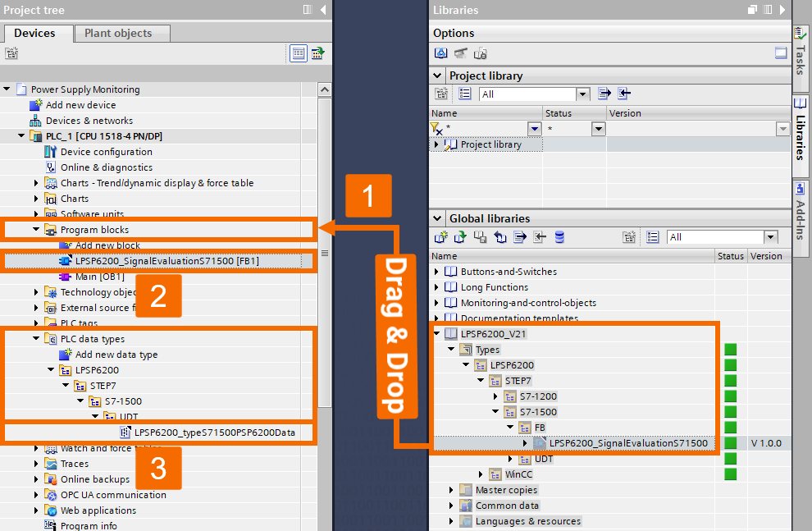Click the list view icon in the Project library toolbar
This screenshot has height=531, width=812.
point(464,94)
